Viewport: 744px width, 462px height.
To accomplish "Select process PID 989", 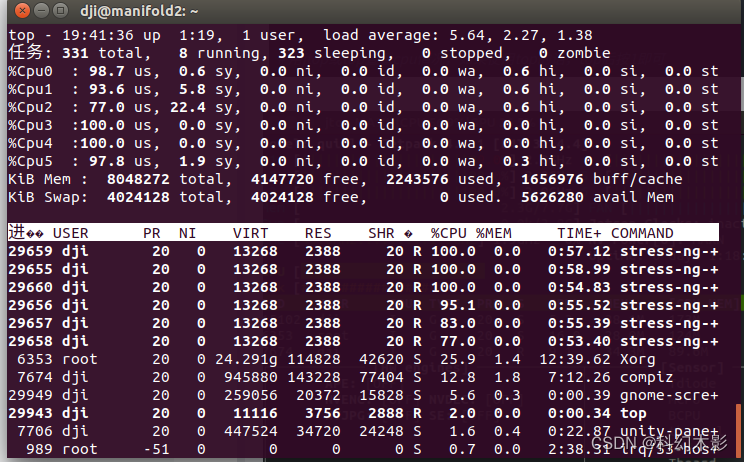I will click(39, 450).
